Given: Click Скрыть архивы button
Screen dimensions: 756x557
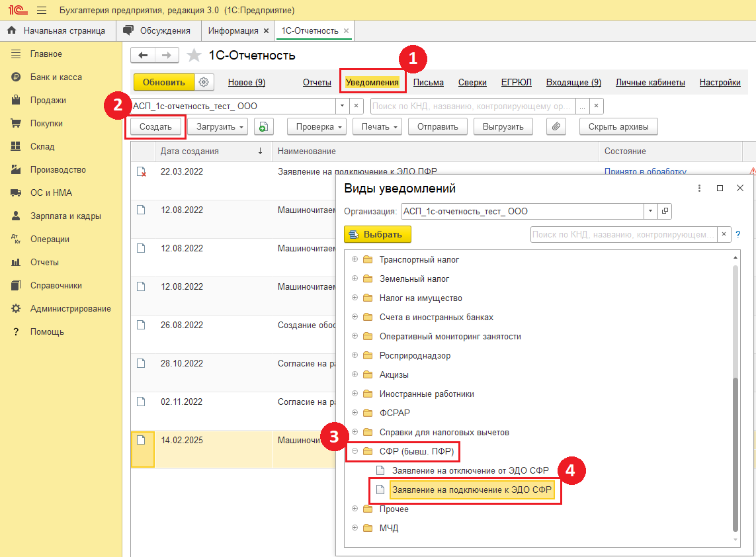Looking at the screenshot, I should click(618, 127).
